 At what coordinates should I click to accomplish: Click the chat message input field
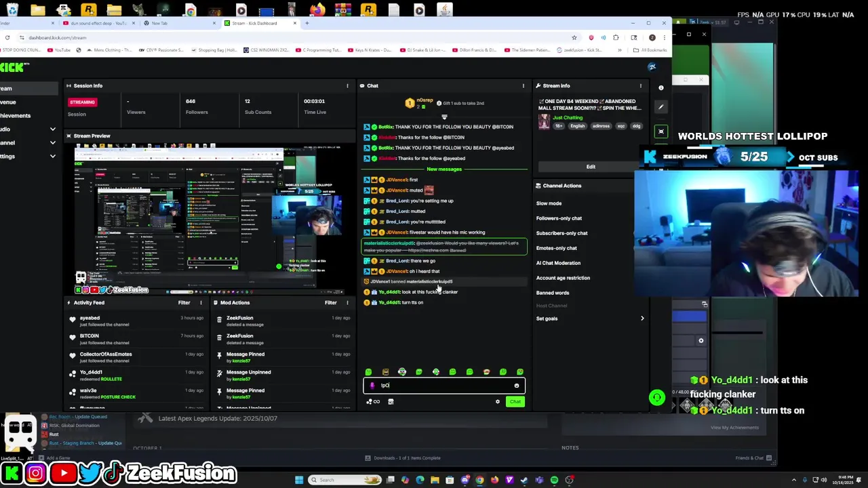(444, 386)
